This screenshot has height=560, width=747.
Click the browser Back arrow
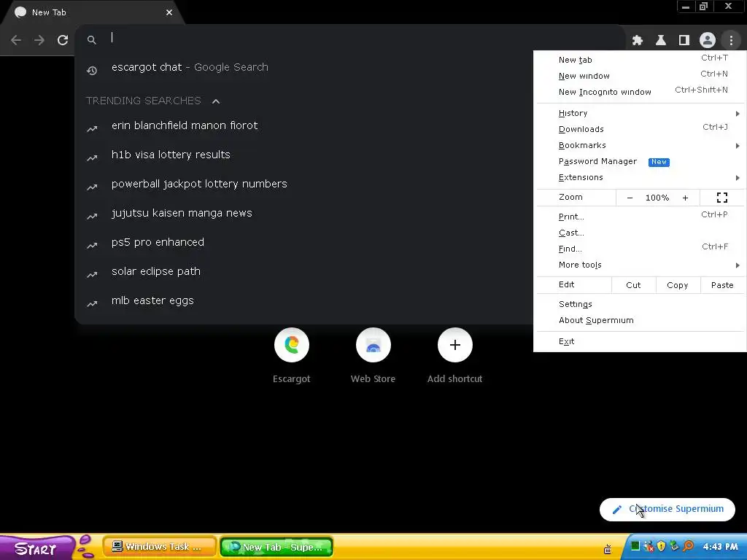(16, 40)
